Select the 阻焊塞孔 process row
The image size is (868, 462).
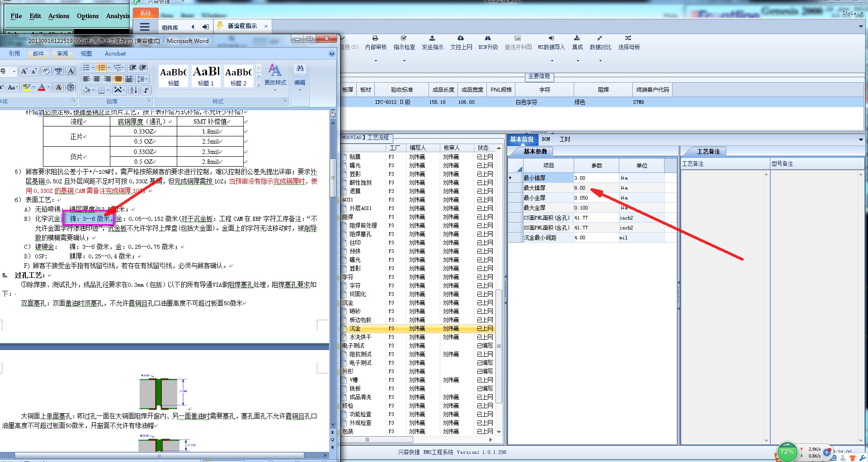click(418, 234)
